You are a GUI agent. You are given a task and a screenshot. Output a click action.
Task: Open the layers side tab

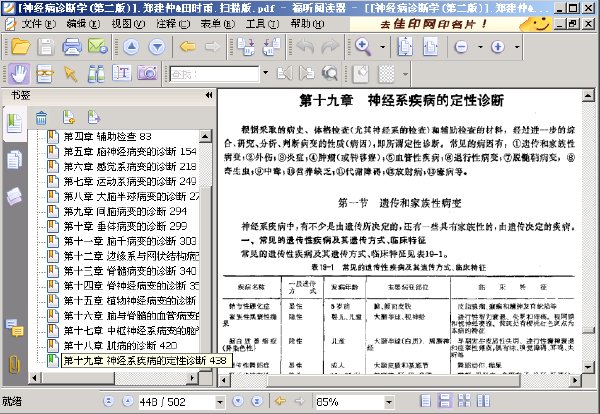click(x=14, y=196)
